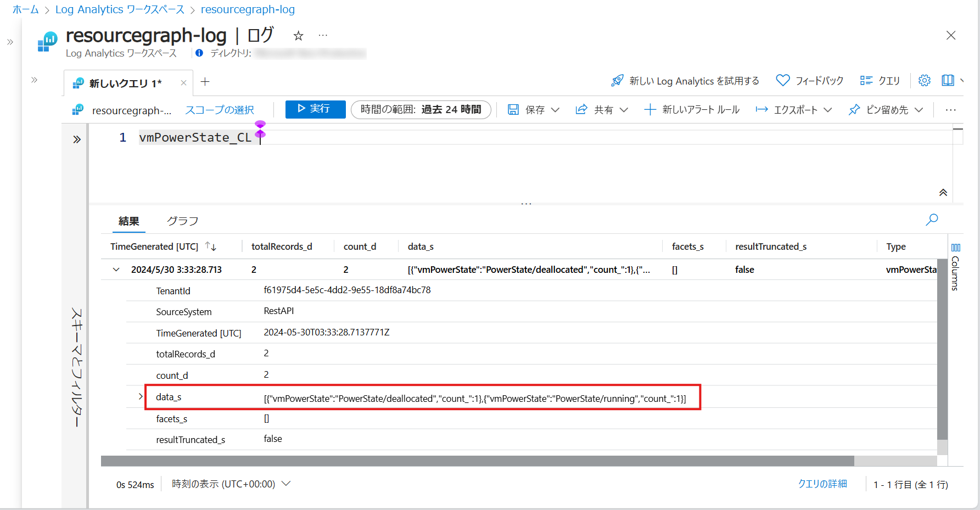This screenshot has height=510, width=980.
Task: Click the ピン留め先 pin icon
Action: click(x=854, y=110)
